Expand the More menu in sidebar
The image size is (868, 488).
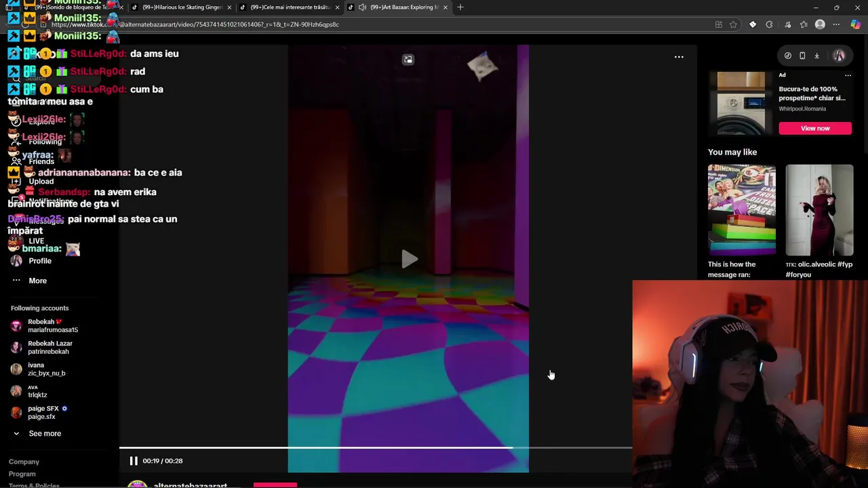click(37, 281)
